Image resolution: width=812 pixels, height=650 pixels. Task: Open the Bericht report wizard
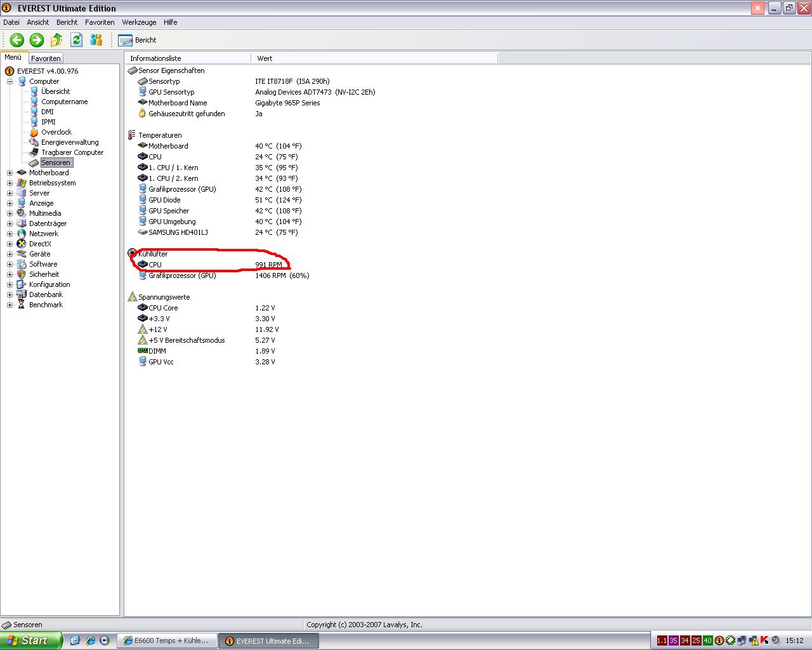[x=137, y=40]
